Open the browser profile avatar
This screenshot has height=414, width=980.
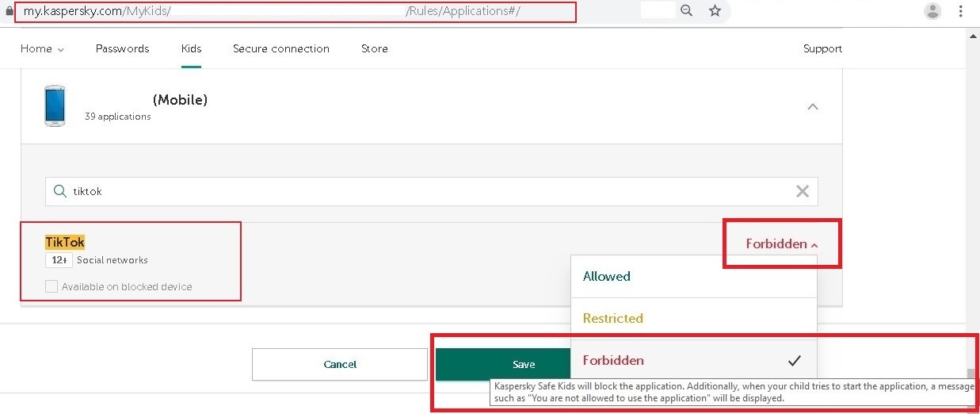tap(933, 11)
